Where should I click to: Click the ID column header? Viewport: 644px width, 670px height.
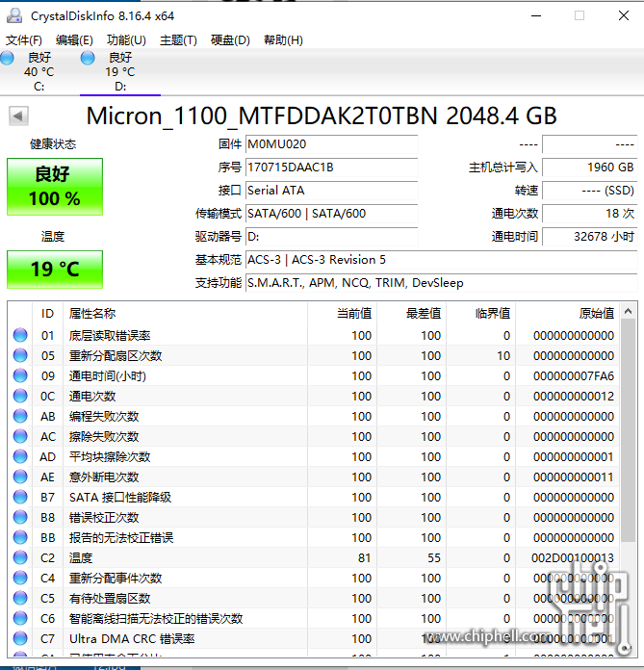pyautogui.click(x=47, y=313)
